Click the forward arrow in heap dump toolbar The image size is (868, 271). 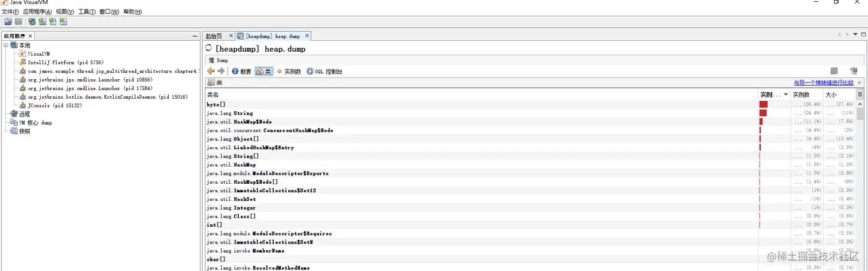[221, 71]
